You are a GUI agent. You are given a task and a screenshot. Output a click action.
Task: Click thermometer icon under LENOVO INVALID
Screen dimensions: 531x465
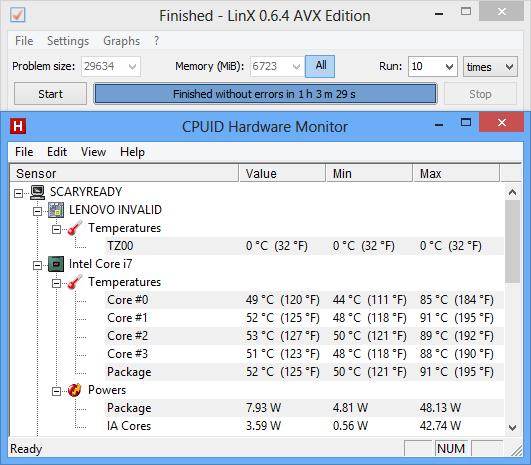(75, 228)
